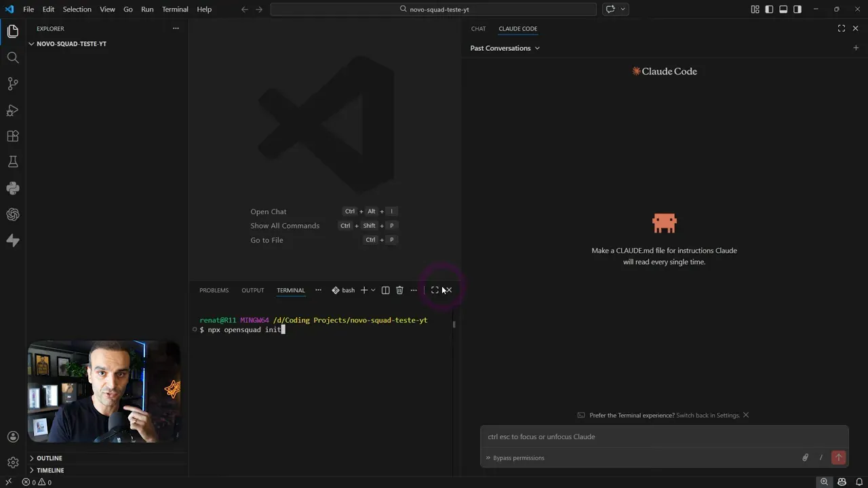This screenshot has height=488, width=868.
Task: Kill the terminal using the trash icon
Action: [x=399, y=289]
